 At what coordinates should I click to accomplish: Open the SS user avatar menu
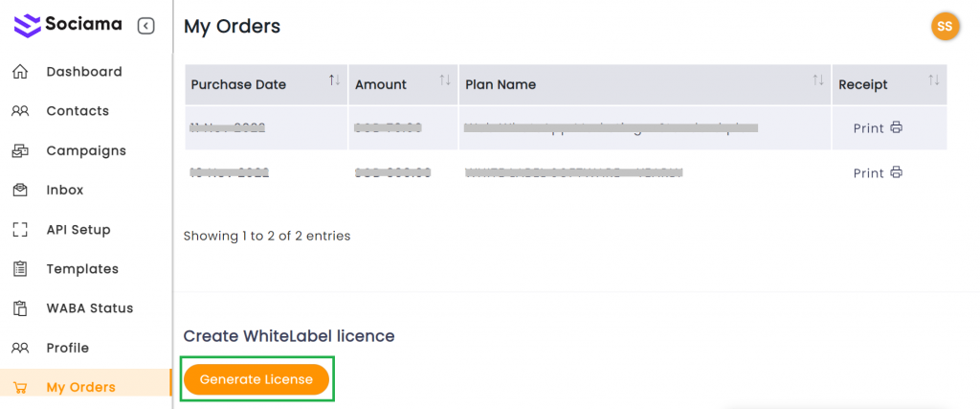[x=945, y=26]
